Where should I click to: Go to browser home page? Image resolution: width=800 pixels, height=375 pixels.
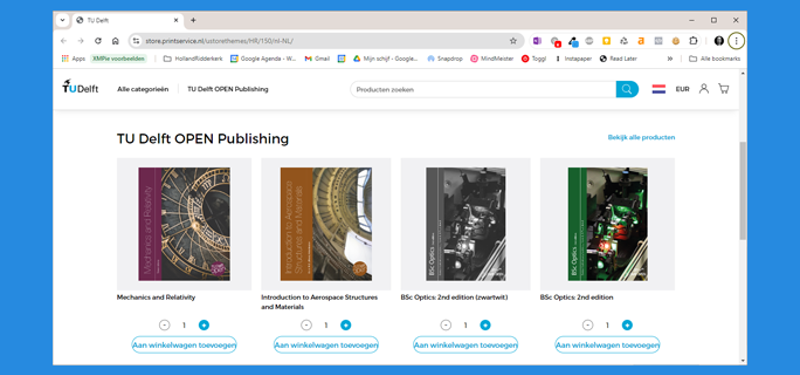[115, 41]
